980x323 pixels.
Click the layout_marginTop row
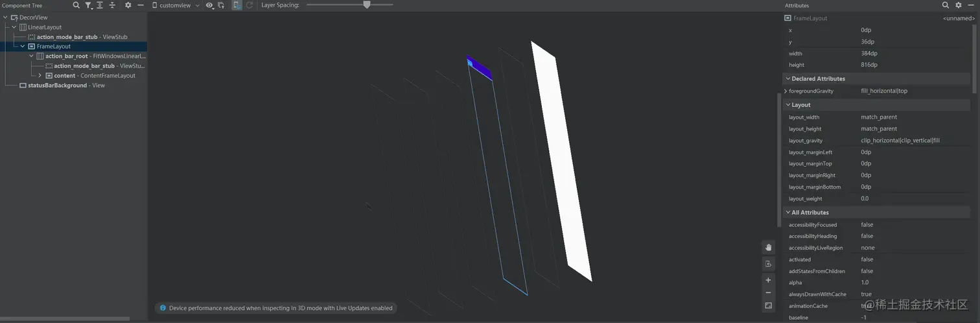click(876, 164)
